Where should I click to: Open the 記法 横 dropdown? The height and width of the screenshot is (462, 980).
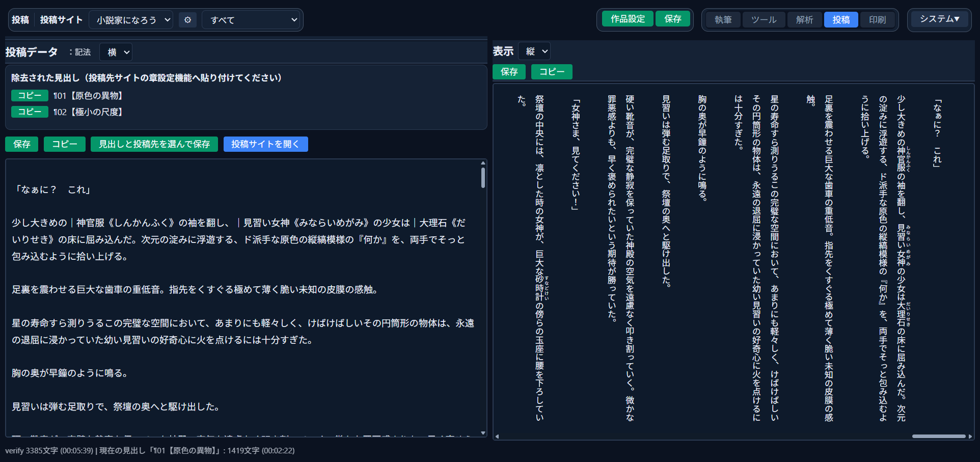coord(116,52)
